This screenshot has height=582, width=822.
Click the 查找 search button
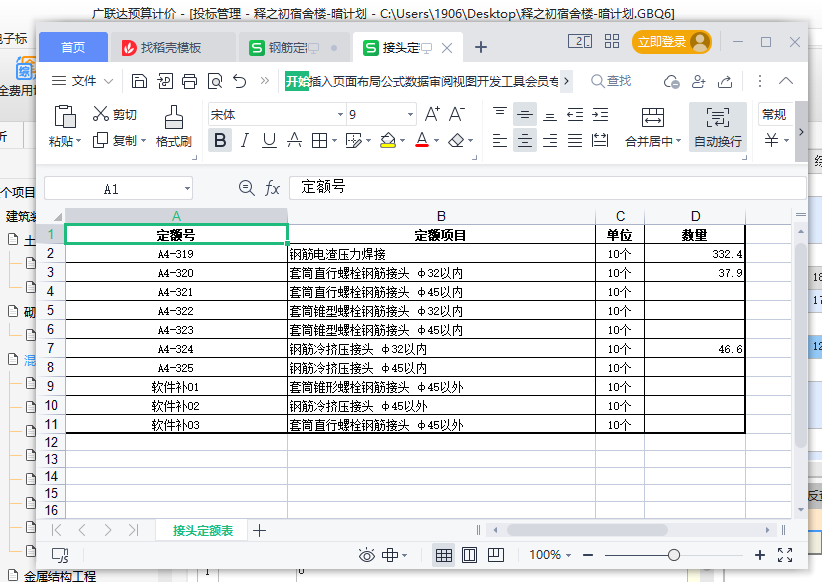click(611, 81)
